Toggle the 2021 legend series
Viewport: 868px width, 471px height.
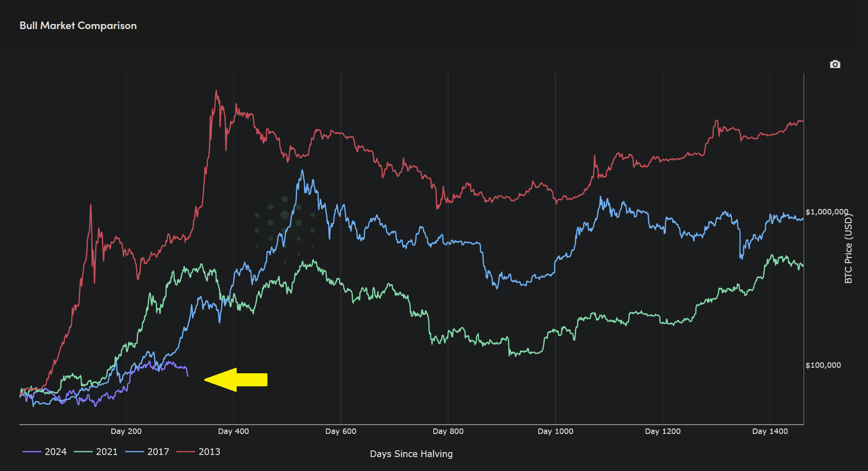coord(107,452)
